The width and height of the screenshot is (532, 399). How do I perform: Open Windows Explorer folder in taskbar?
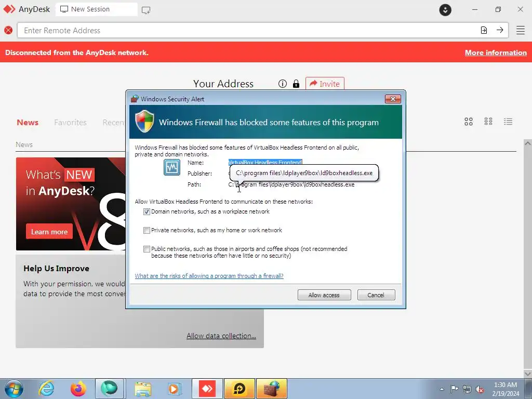[143, 389]
